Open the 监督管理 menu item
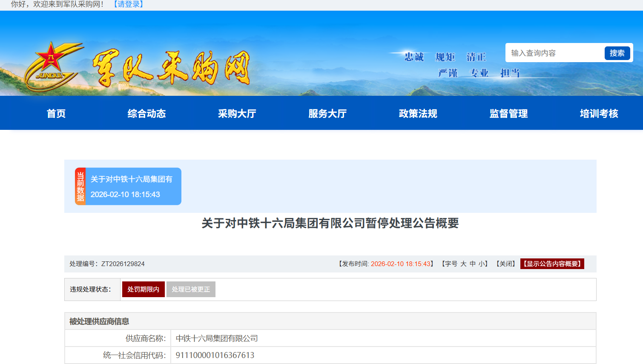This screenshot has height=364, width=643. click(508, 114)
